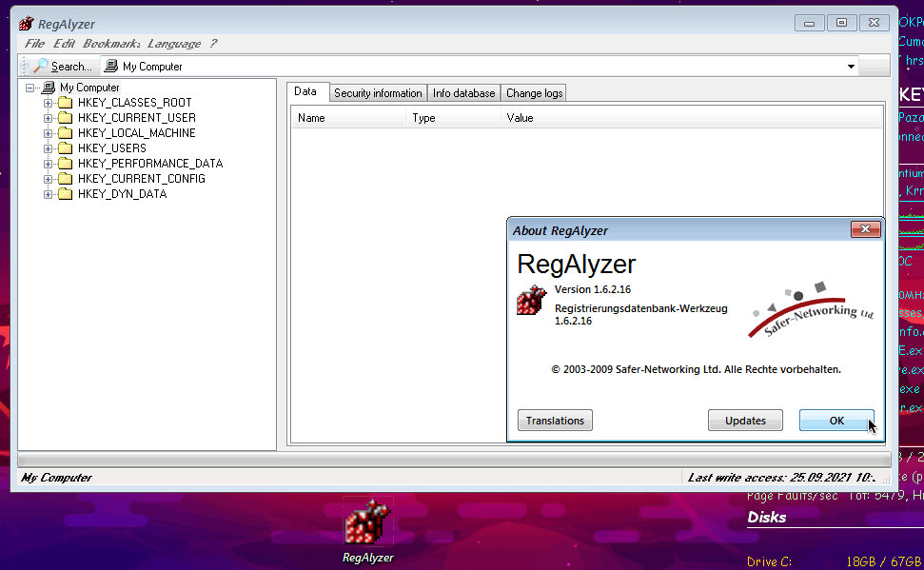Click the RegAlyzer logo in About dialog
The image size is (924, 570).
(x=531, y=300)
